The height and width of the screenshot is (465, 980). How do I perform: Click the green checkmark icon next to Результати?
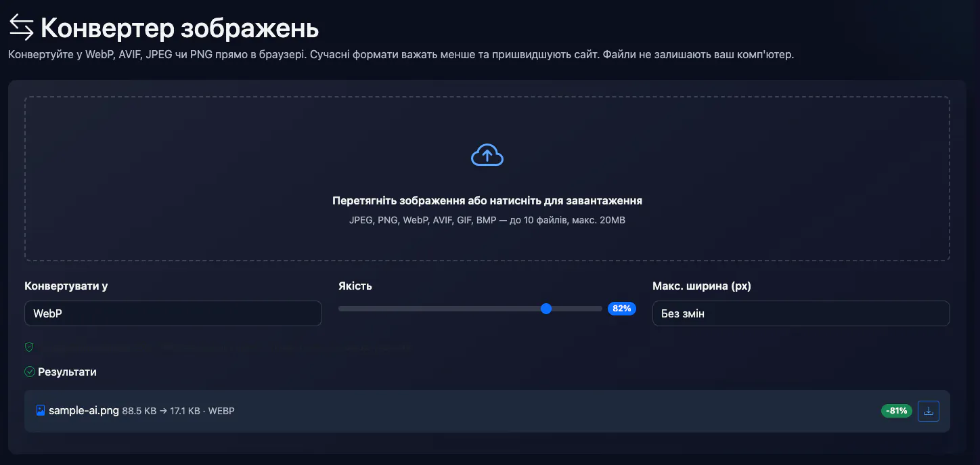(x=30, y=372)
